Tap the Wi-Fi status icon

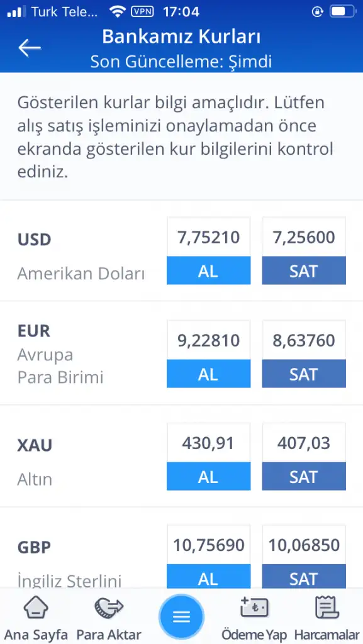click(x=118, y=11)
